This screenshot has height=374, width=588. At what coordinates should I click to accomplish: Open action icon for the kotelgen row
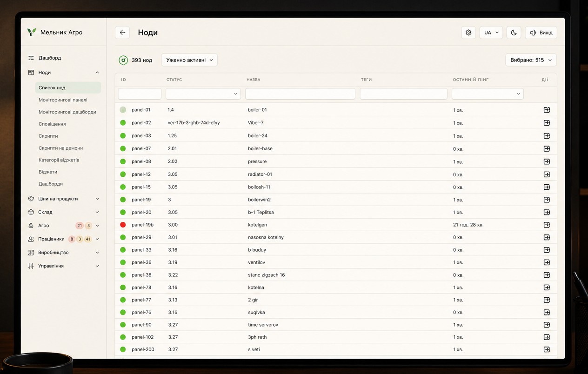547,225
